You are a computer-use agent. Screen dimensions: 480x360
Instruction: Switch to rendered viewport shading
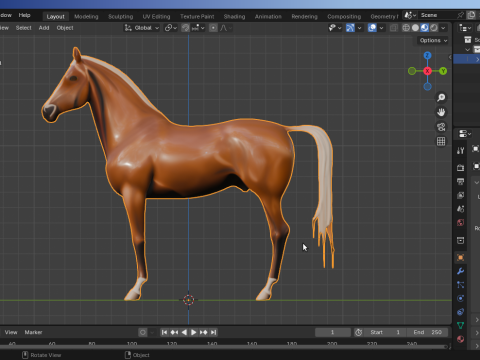coord(434,28)
